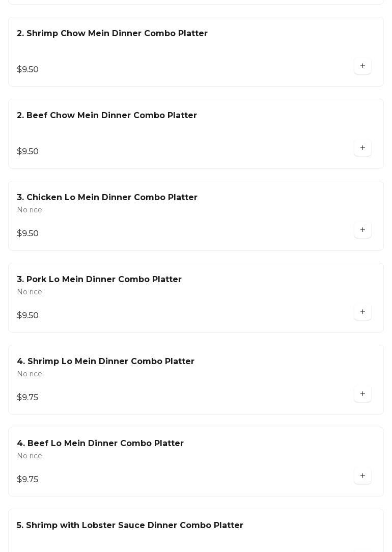Open Shrimp Lo Mein Dinner Combo Platter title
The image size is (392, 552).
105,362
